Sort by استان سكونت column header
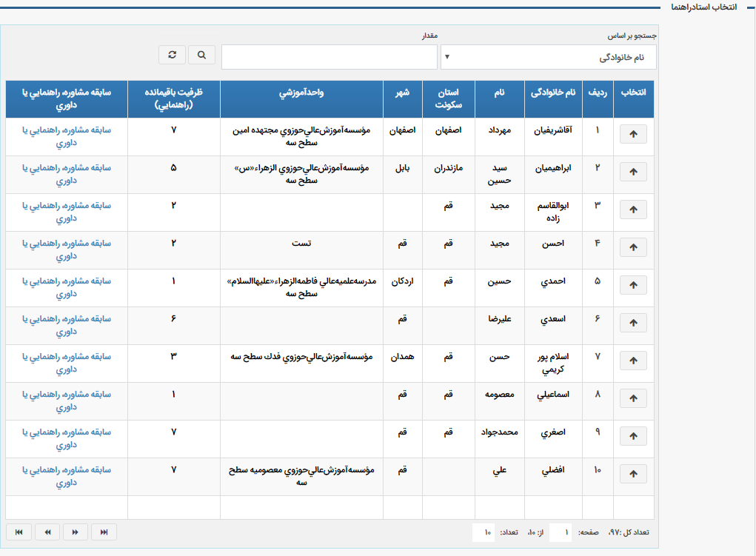Viewport: 756px width, 556px height. pyautogui.click(x=449, y=99)
